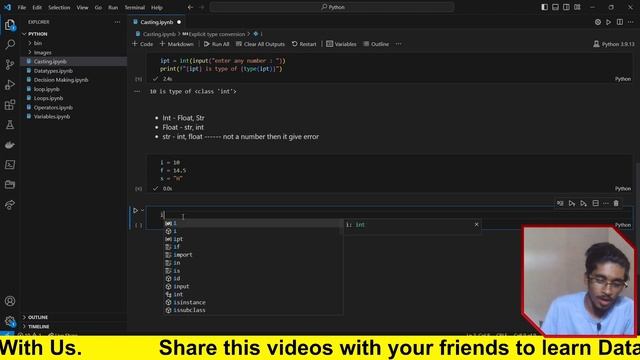
Task: Choose the 'isinstance' autocomplete suggestion
Action: click(x=253, y=302)
